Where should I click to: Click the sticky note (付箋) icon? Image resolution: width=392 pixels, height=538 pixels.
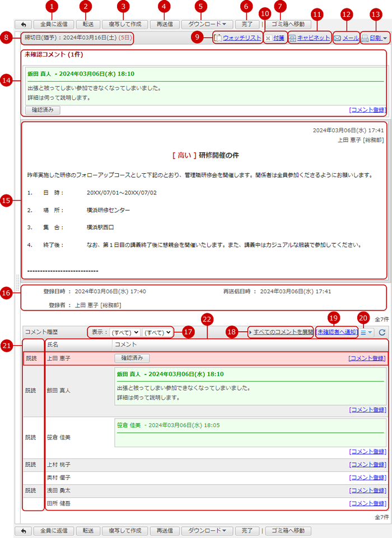268,38
